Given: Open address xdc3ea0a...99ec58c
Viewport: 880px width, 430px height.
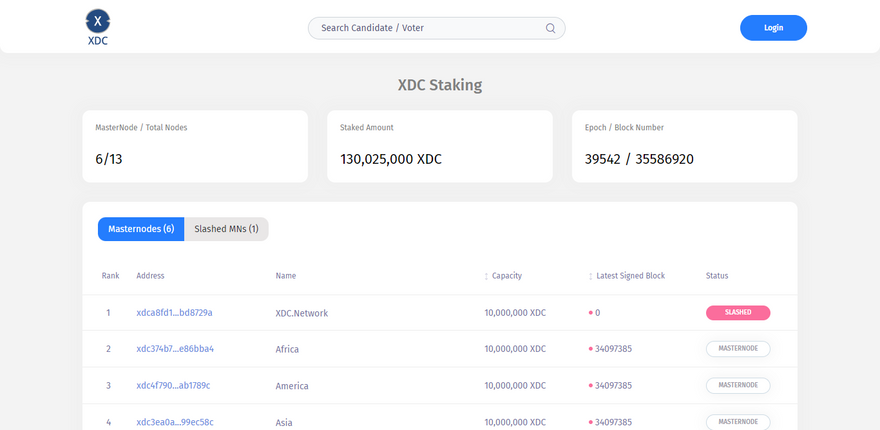Looking at the screenshot, I should click(175, 422).
